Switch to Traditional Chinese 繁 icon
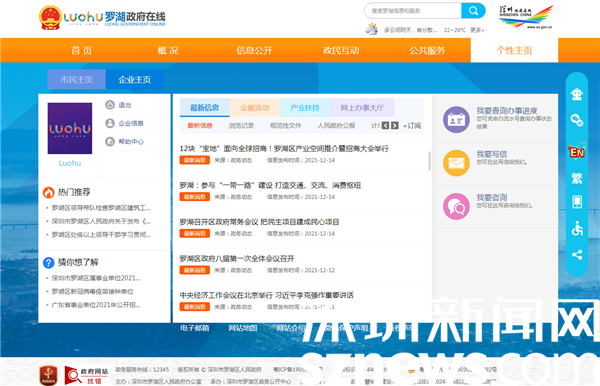Viewport: 600px width, 386px height. click(577, 178)
